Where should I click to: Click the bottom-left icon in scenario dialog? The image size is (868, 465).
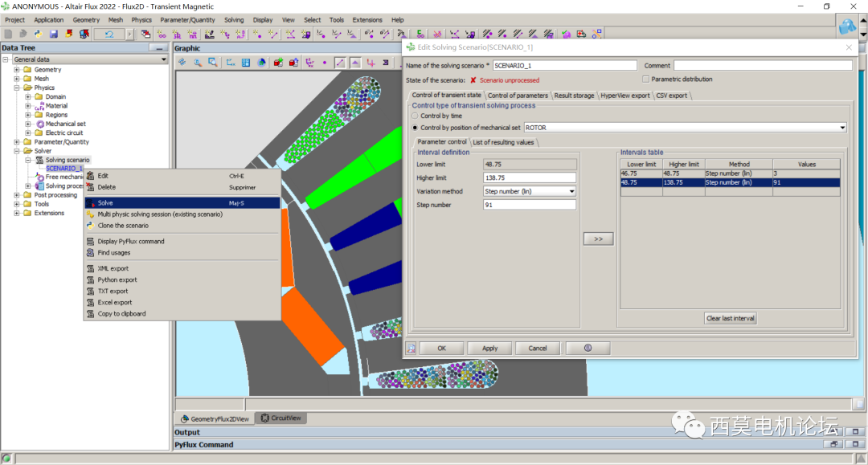point(411,348)
